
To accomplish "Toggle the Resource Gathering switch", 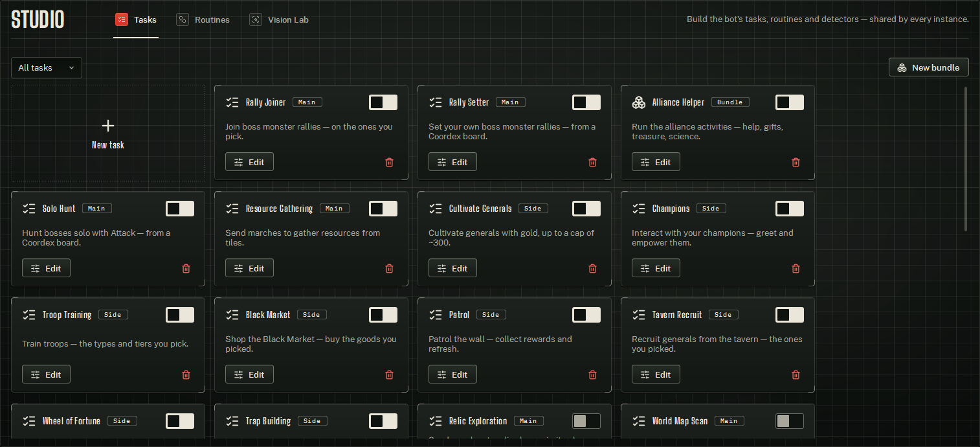I will (x=383, y=209).
